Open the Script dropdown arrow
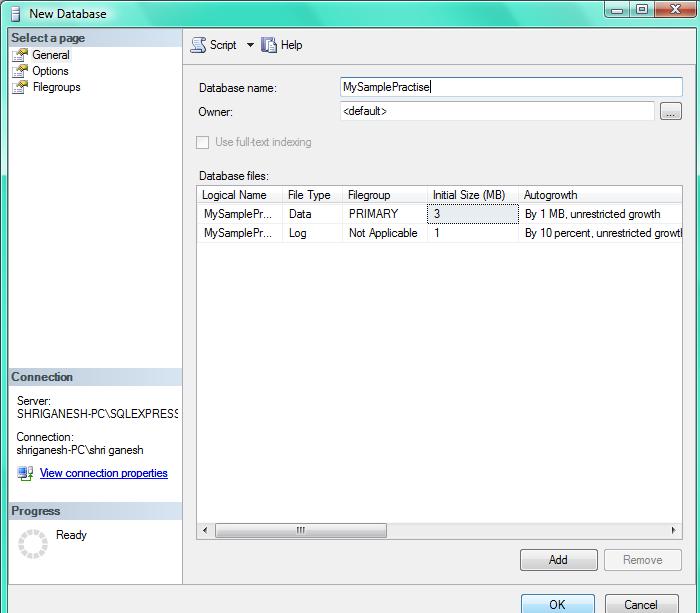Image resolution: width=700 pixels, height=613 pixels. [x=250, y=45]
